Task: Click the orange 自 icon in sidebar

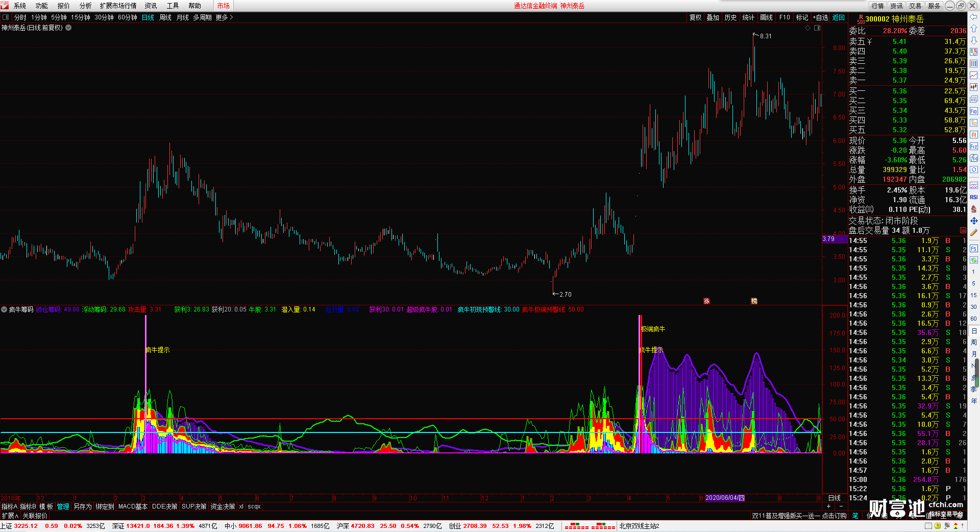Action: tap(974, 134)
